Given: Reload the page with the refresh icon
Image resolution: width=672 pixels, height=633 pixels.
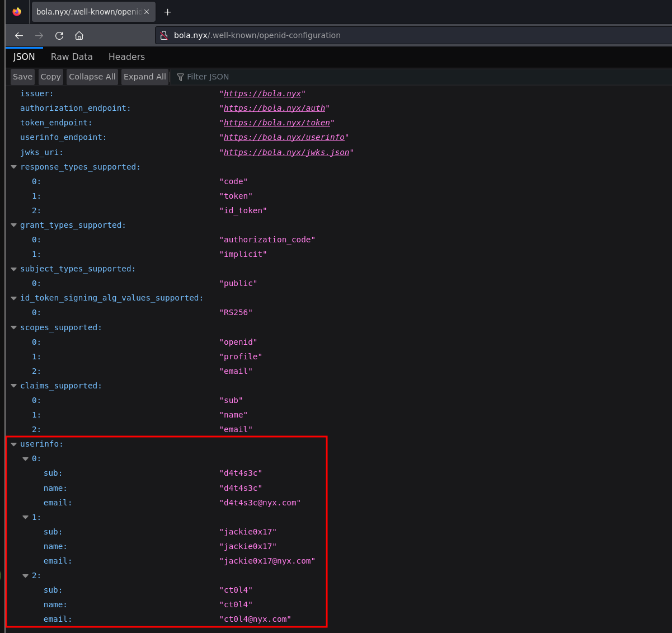Looking at the screenshot, I should pos(59,35).
